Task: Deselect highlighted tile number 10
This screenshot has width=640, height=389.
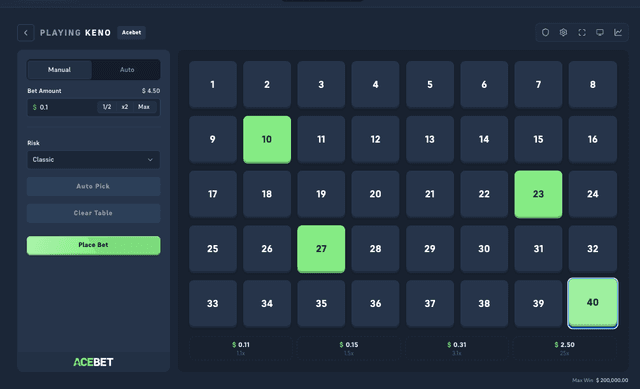Action: 267,139
